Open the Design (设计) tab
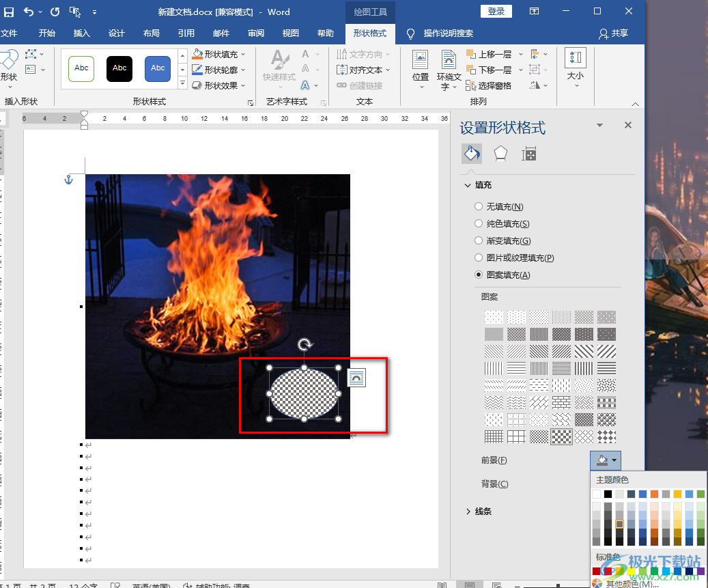Image resolution: width=708 pixels, height=588 pixels. [117, 33]
